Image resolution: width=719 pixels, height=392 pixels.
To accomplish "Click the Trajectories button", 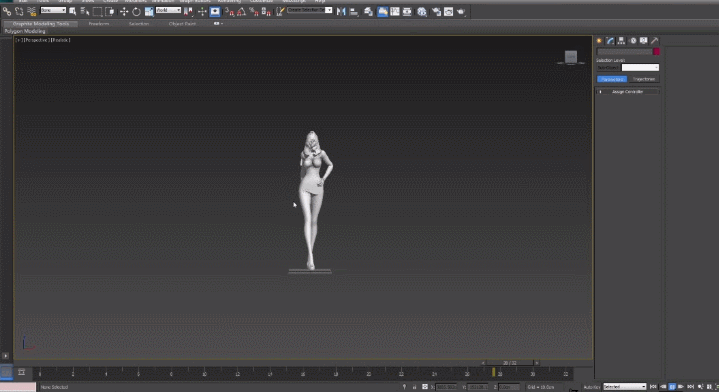I will pos(644,79).
